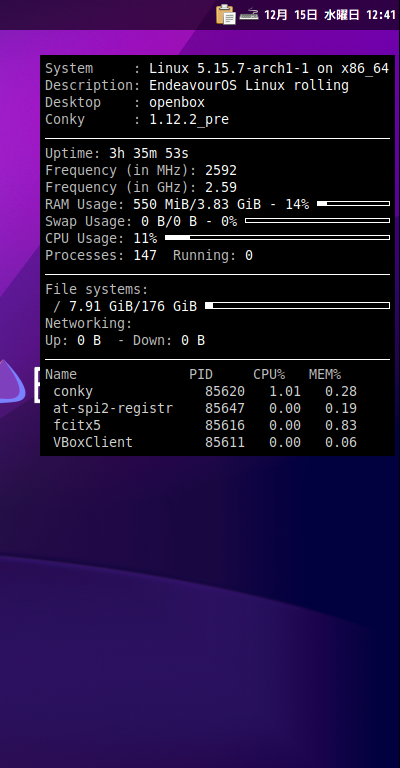Click the CPU Usage '11%' value
The height and width of the screenshot is (768, 400).
click(145, 239)
